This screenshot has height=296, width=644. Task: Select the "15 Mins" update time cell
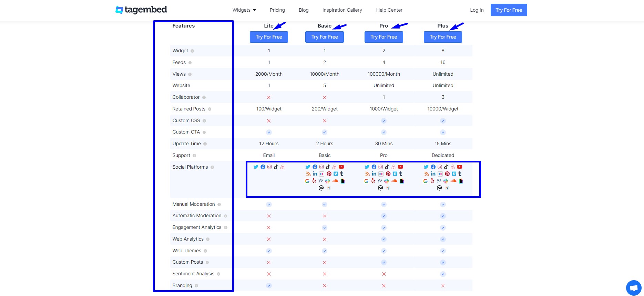click(443, 144)
